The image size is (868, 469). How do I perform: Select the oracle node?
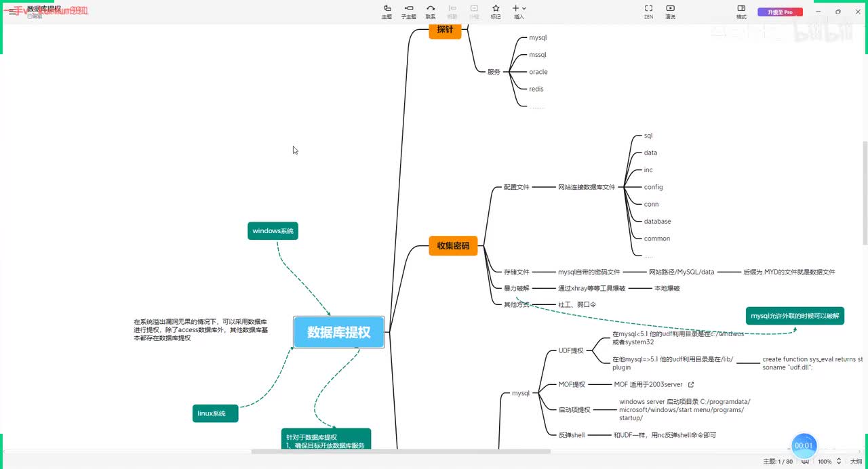(538, 72)
